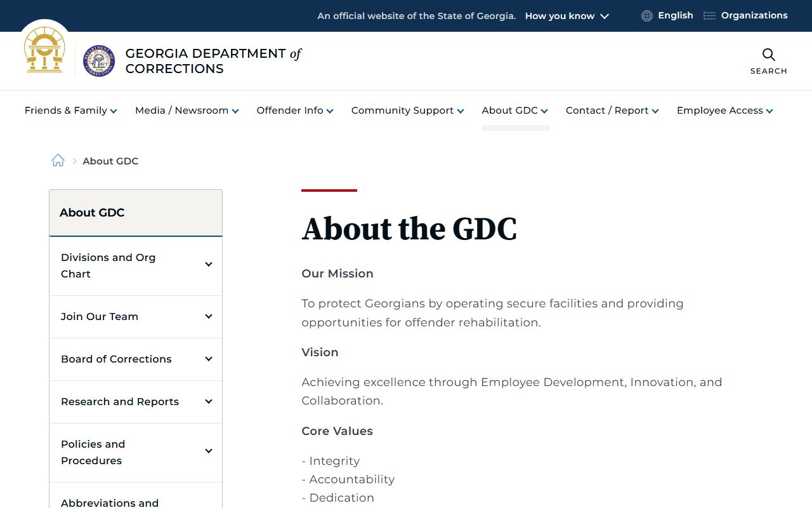The height and width of the screenshot is (508, 812).
Task: Open the About GDC top menu
Action: point(515,110)
